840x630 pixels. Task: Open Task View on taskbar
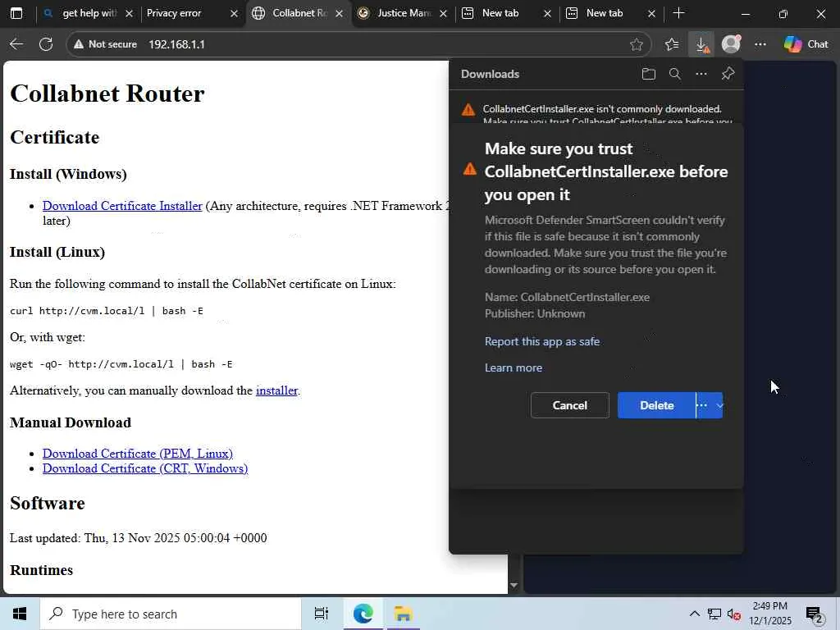coord(322,614)
